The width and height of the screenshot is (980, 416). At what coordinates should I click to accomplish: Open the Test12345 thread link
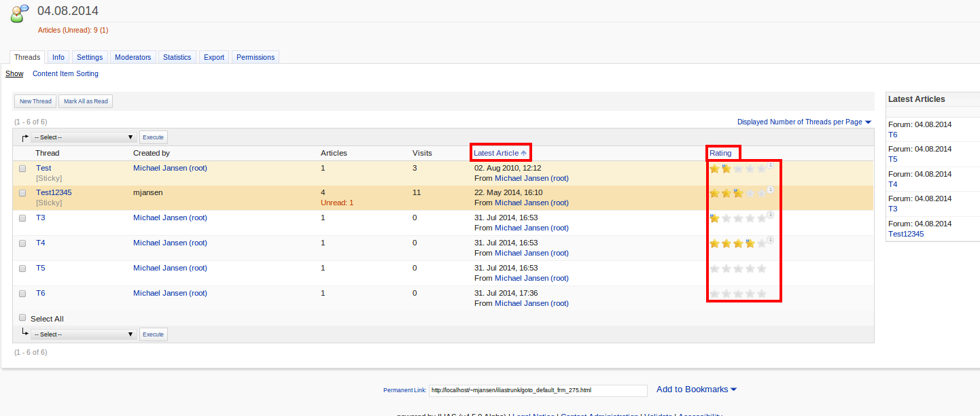(54, 193)
